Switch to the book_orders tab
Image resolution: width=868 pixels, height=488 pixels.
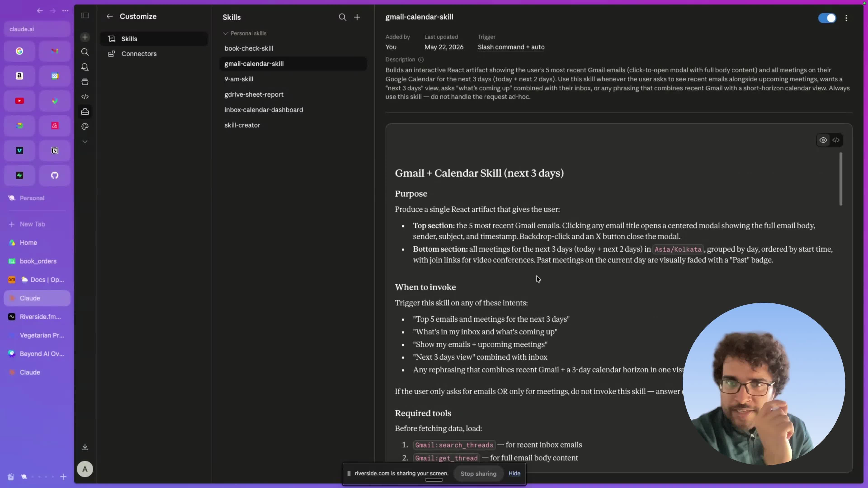(x=37, y=261)
